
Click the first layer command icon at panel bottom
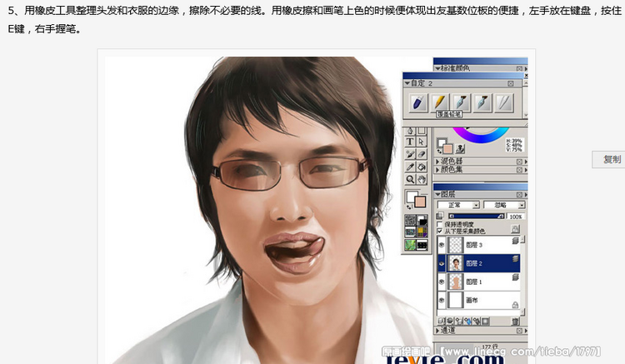(x=441, y=321)
